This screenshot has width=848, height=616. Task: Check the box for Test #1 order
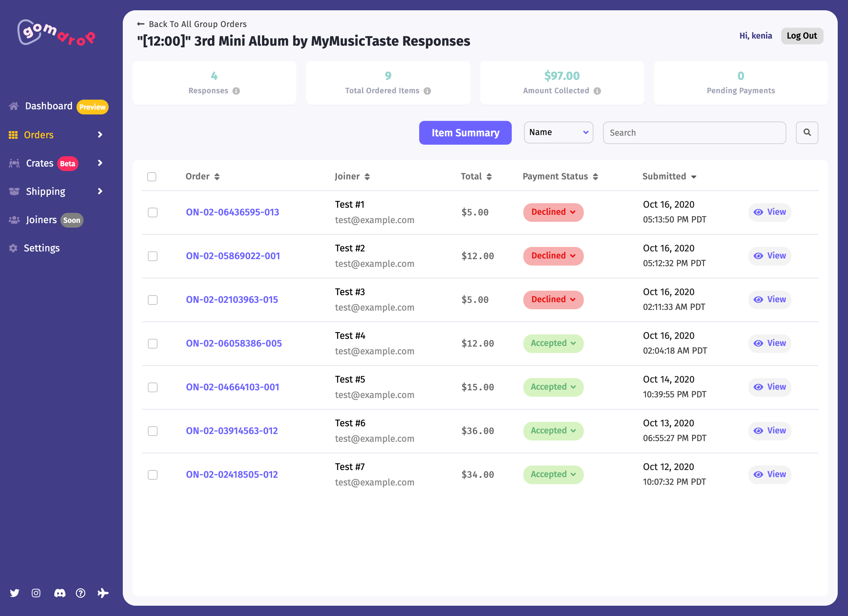[x=153, y=213]
